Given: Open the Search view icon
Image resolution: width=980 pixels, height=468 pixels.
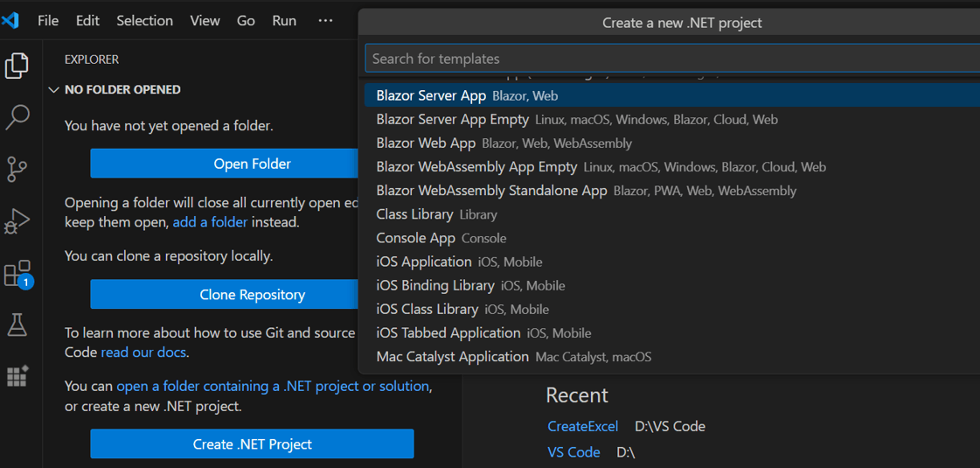Looking at the screenshot, I should coord(17,117).
